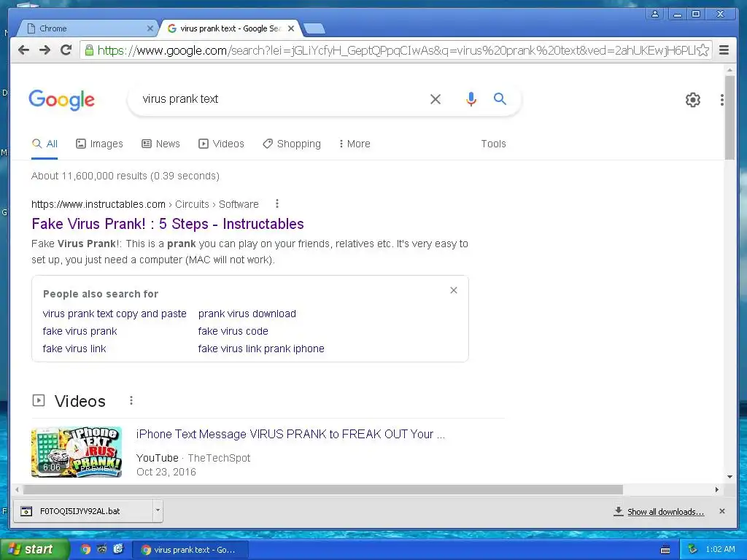Submit search with the magnifying glass icon
Viewport: 747px width, 560px height.
click(x=500, y=98)
